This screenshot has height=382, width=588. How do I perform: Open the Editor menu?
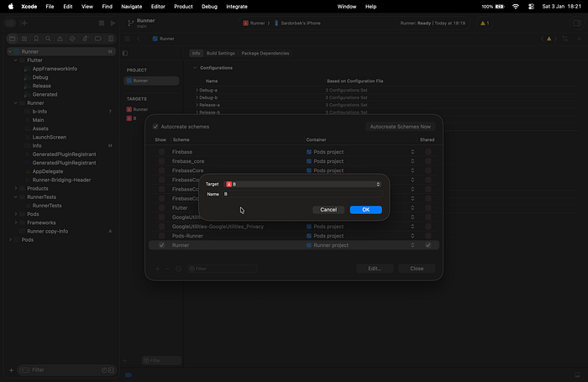pyautogui.click(x=158, y=7)
